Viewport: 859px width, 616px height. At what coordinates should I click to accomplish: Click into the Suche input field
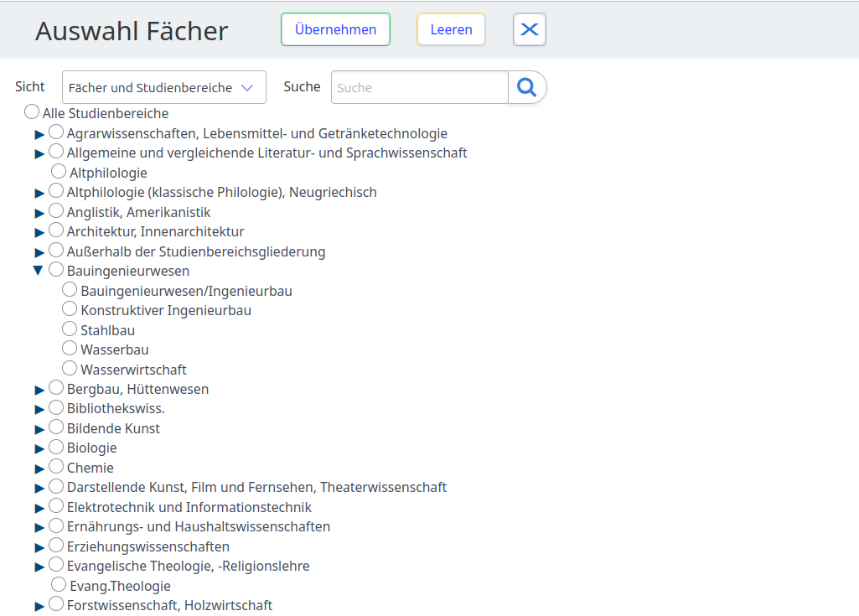(419, 87)
